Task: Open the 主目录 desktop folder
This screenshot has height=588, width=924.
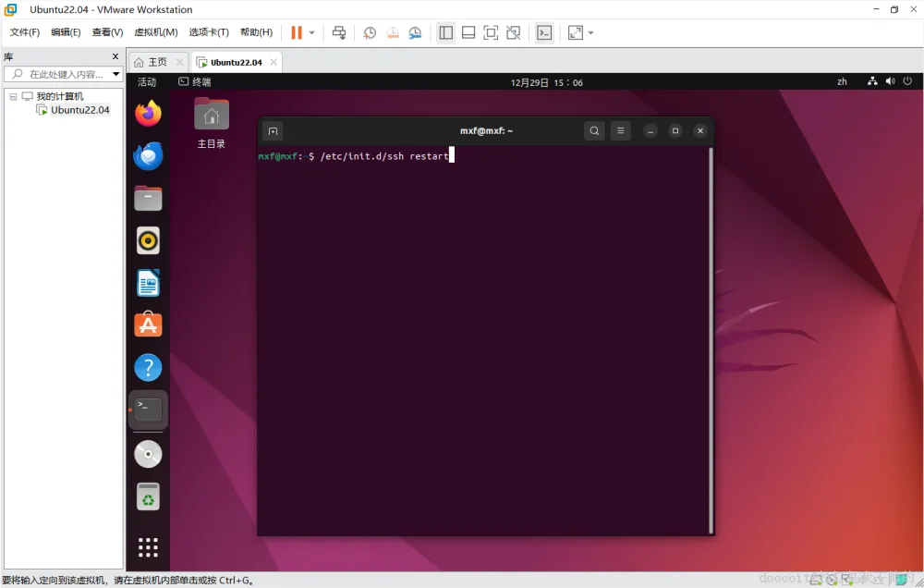Action: (212, 123)
